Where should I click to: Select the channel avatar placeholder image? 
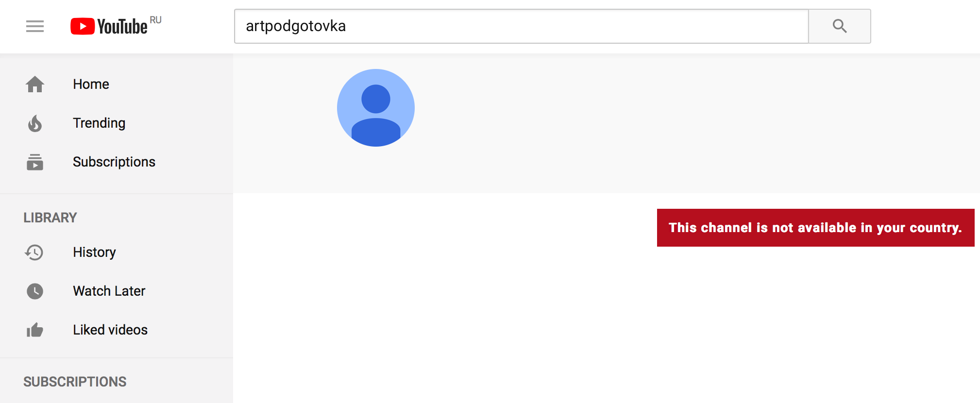[376, 108]
